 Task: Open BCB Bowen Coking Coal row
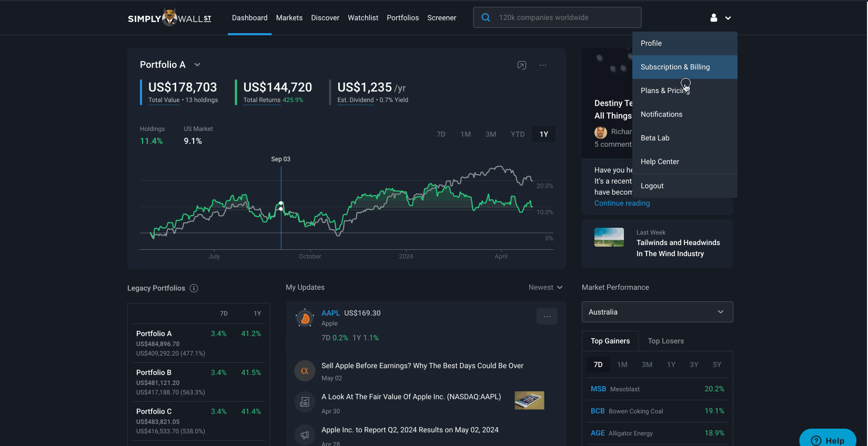(x=658, y=411)
